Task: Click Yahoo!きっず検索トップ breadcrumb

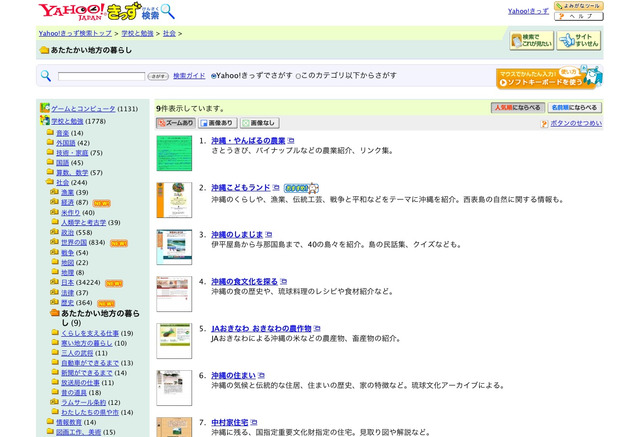Action: [75, 33]
